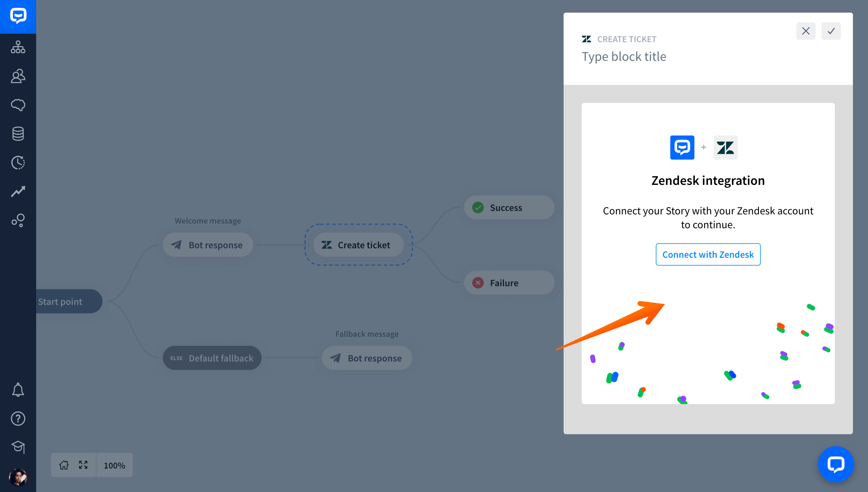Close the Create Ticket panel
This screenshot has height=492, width=868.
805,31
